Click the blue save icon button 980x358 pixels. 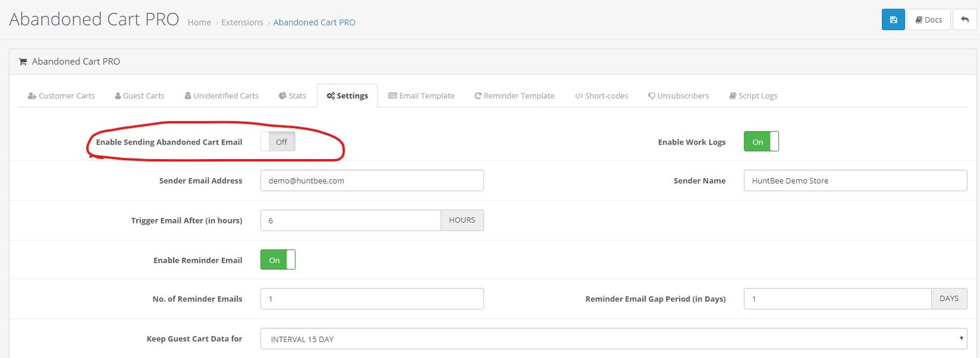click(893, 20)
